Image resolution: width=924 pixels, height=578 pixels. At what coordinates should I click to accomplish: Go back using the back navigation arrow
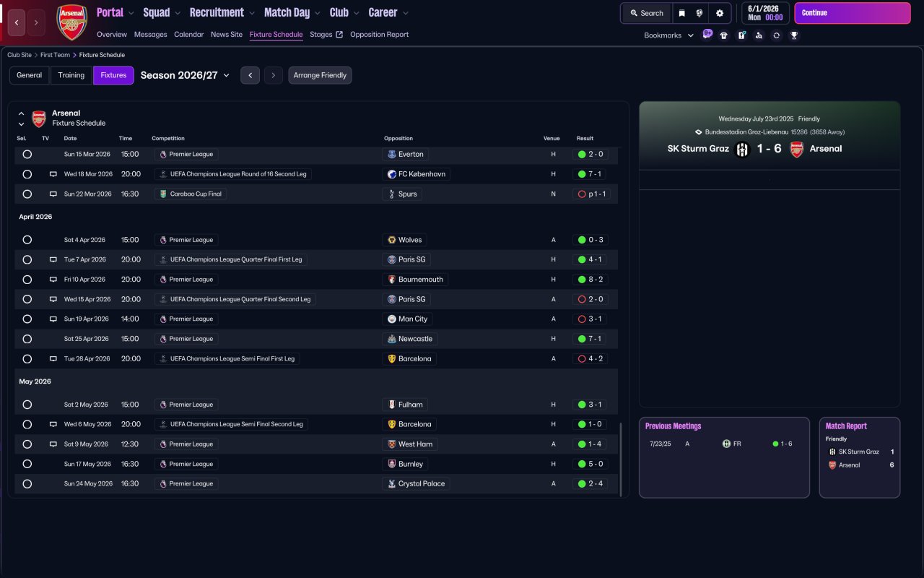pos(17,23)
